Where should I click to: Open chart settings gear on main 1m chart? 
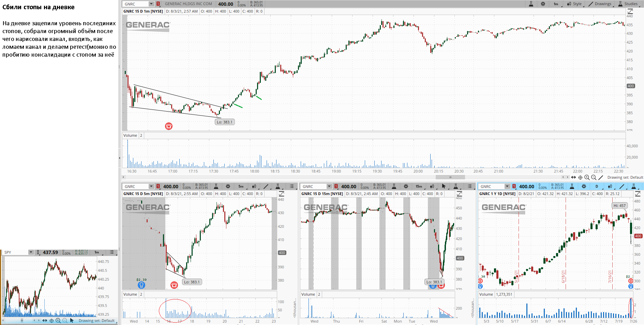point(543,4)
